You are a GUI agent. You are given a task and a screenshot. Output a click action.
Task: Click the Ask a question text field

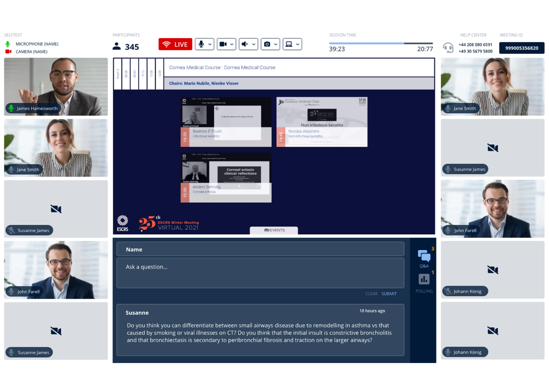[260, 273]
